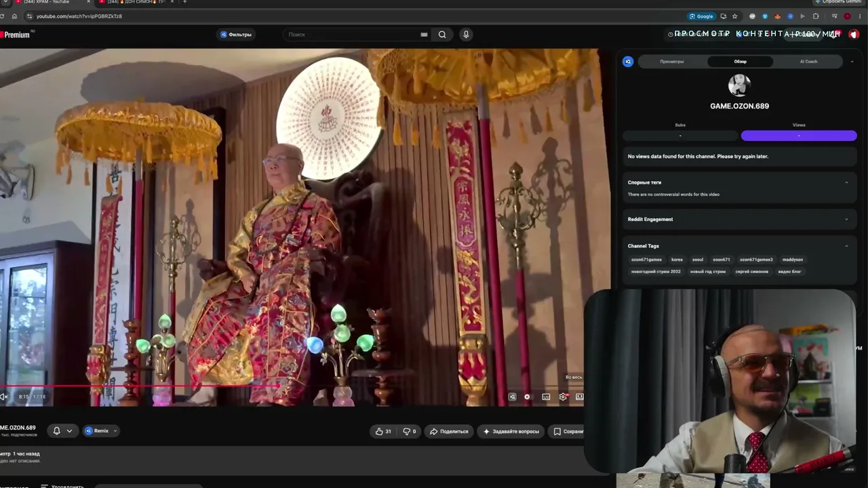Select the Subs stat bar
Screen dimensions: 868x488
point(680,136)
